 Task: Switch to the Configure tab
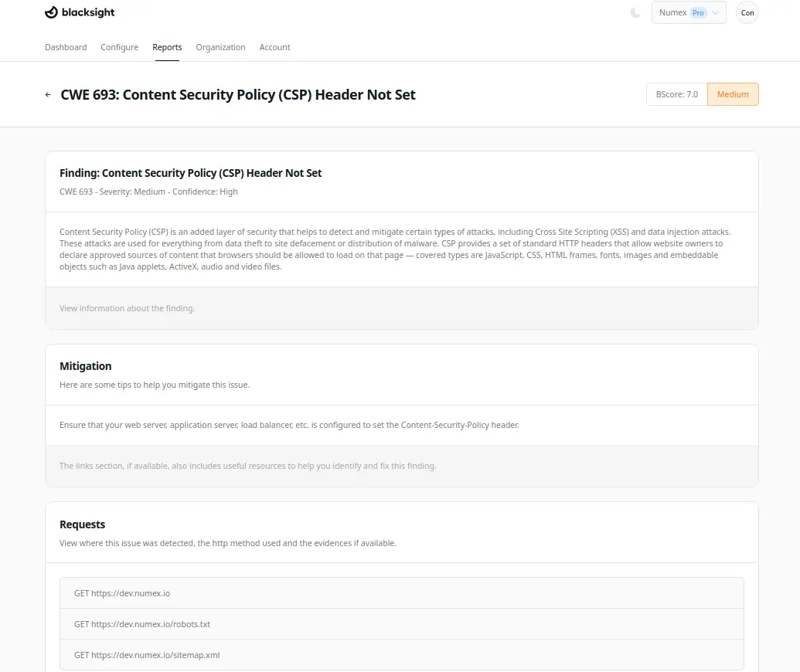tap(119, 47)
